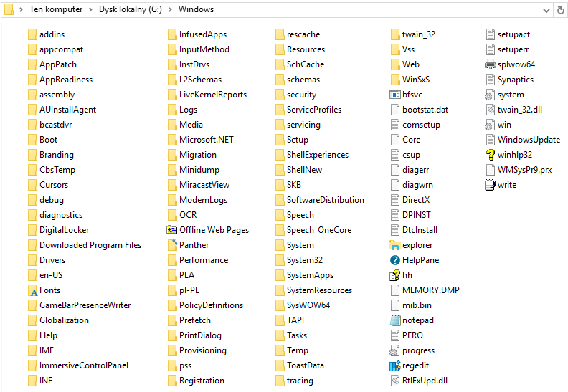Select the comsetup log file name

(x=421, y=125)
